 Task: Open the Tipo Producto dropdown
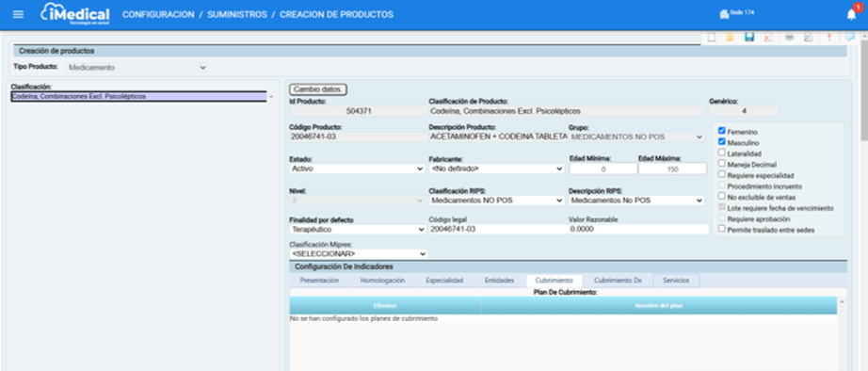(137, 68)
